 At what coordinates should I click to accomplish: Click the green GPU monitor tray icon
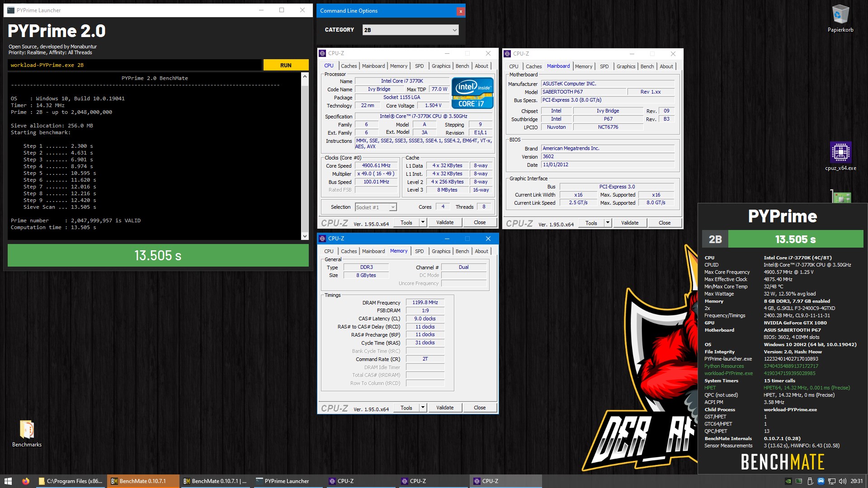point(799,481)
